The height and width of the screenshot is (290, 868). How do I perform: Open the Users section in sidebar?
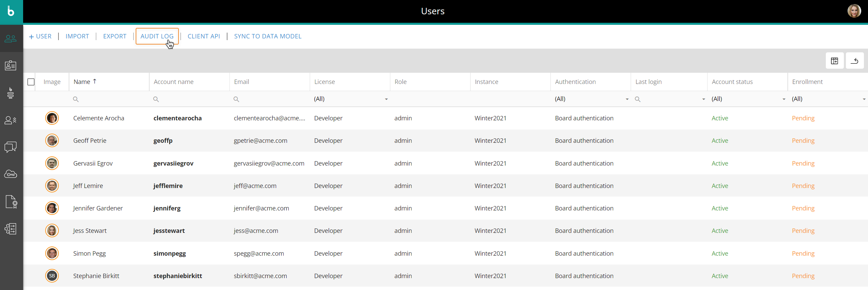(11, 38)
